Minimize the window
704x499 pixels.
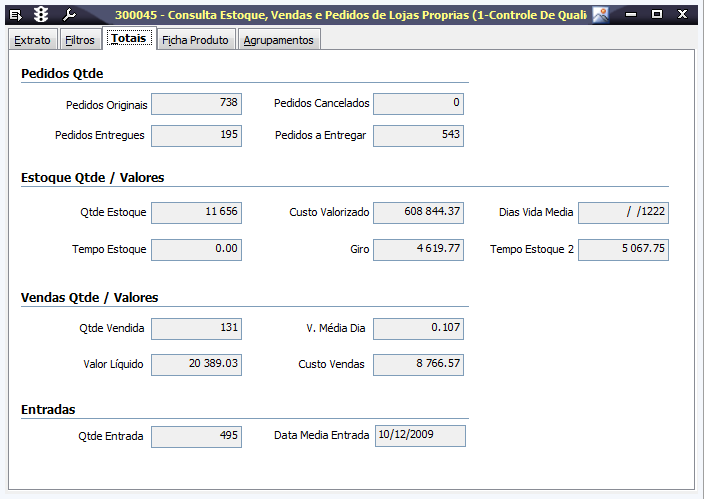pyautogui.click(x=630, y=15)
